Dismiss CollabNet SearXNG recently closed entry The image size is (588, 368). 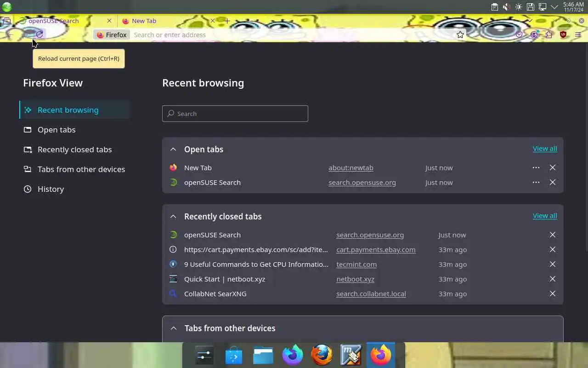click(x=553, y=294)
